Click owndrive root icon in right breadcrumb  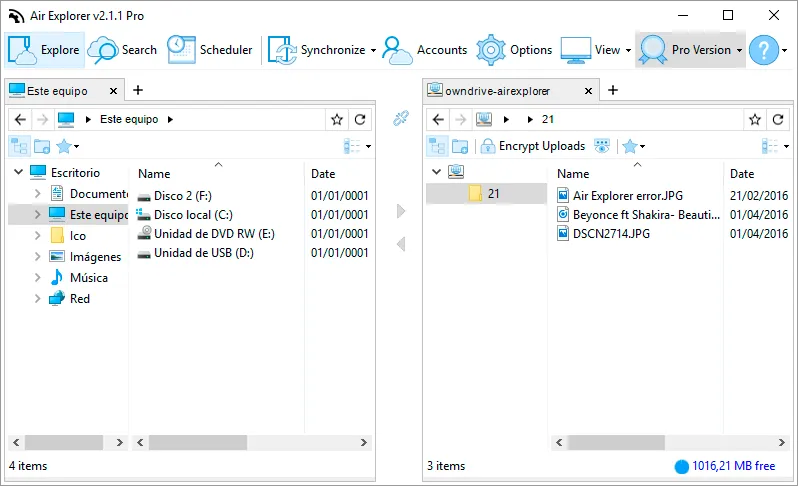pyautogui.click(x=483, y=120)
